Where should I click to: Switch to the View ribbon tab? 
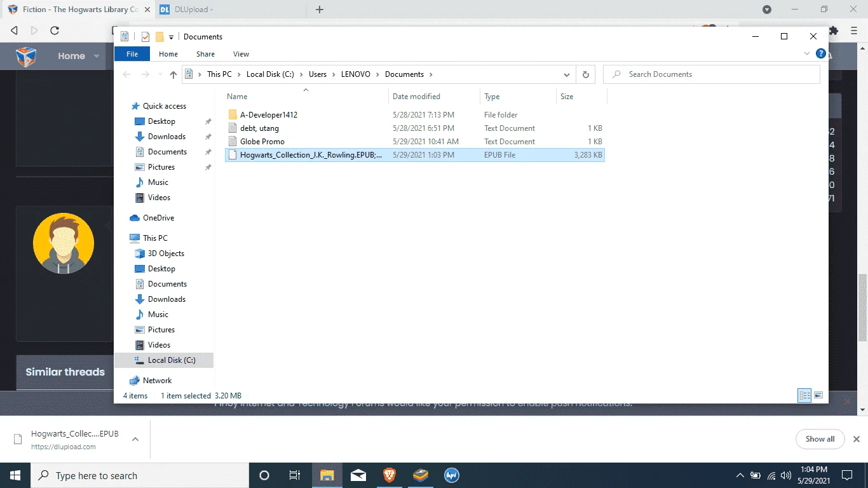241,54
